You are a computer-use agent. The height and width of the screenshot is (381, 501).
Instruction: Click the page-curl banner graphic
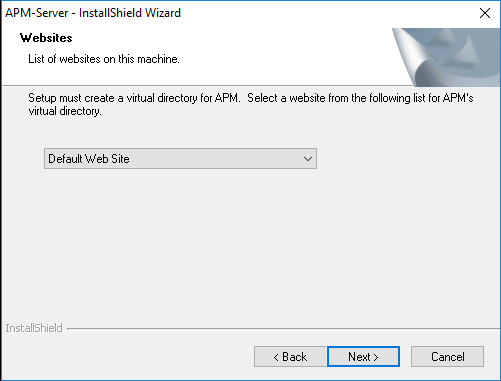click(447, 57)
